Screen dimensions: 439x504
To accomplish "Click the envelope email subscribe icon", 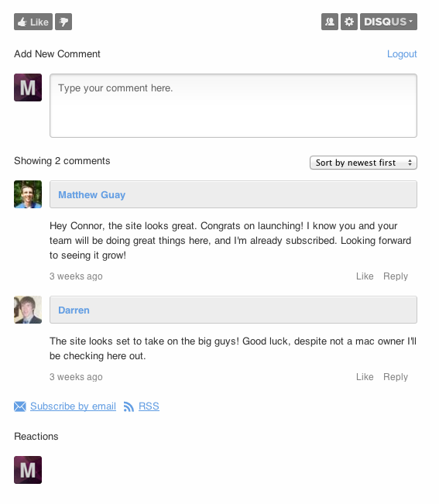I will 20,406.
